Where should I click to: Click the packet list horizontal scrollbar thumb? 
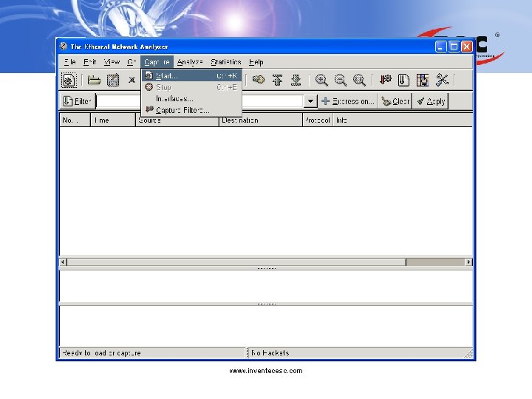pos(236,262)
